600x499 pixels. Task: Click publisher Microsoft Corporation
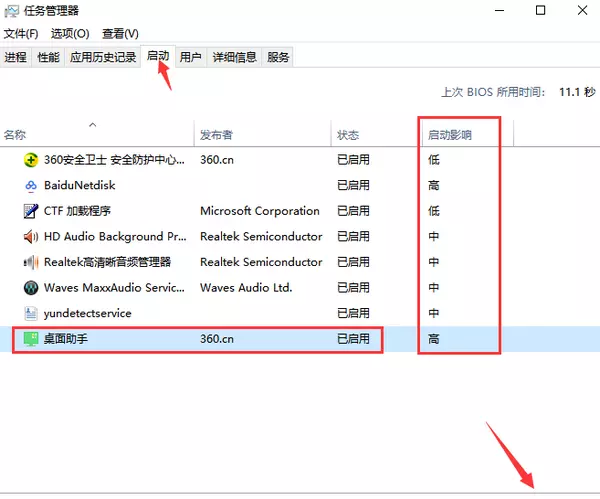click(260, 211)
